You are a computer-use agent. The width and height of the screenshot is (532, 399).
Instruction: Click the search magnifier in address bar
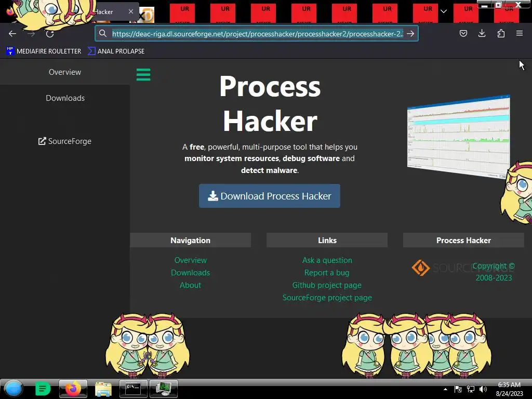[x=103, y=34]
